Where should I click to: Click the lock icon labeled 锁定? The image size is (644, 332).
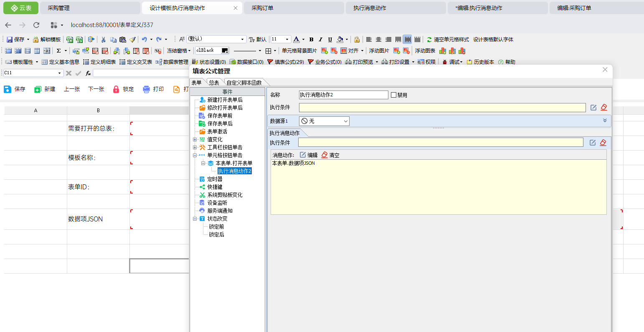(124, 89)
